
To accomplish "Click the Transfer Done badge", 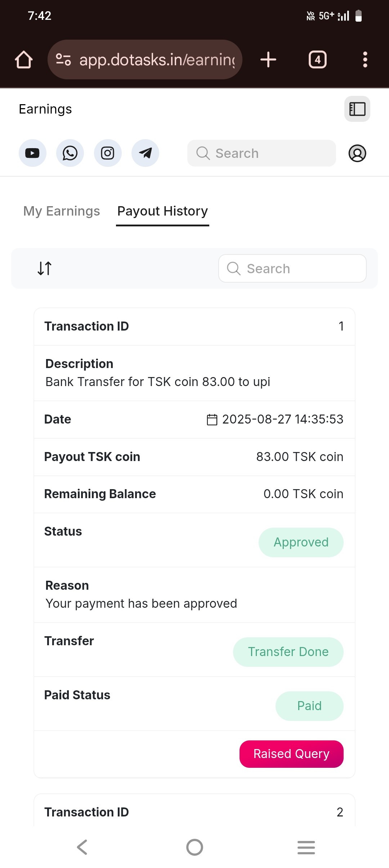I will (288, 652).
